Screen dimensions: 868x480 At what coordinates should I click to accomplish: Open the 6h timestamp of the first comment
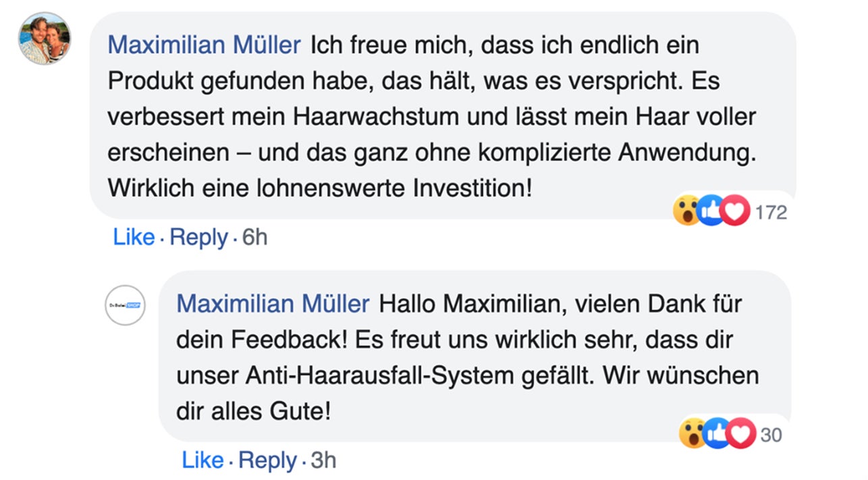254,238
